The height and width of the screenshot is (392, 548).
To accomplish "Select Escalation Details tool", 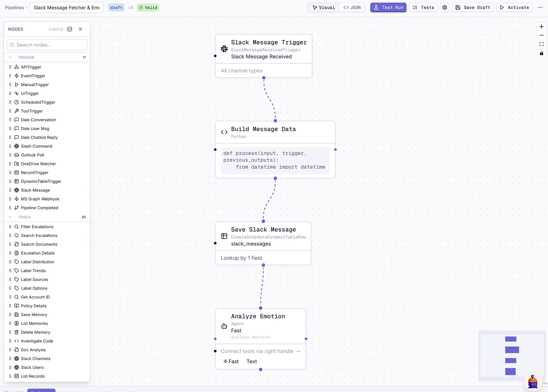I will click(47, 253).
